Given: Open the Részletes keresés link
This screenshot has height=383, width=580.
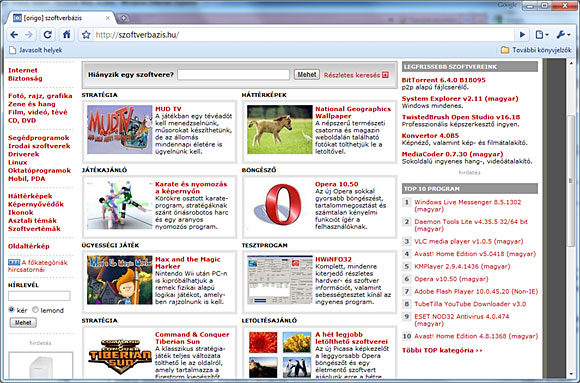Looking at the screenshot, I should 352,75.
